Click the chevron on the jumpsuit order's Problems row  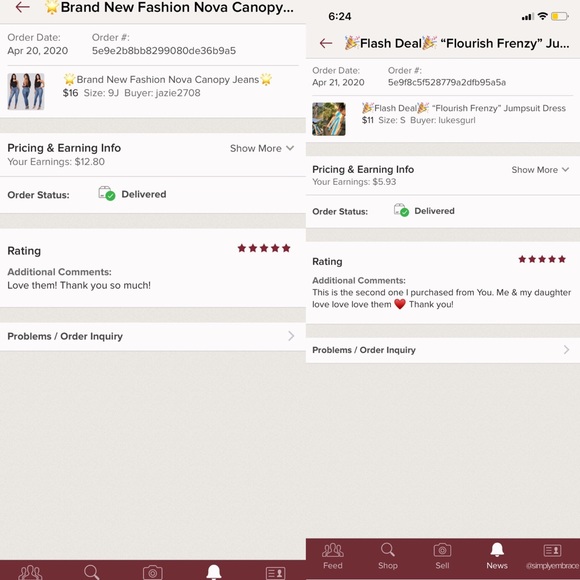[566, 350]
